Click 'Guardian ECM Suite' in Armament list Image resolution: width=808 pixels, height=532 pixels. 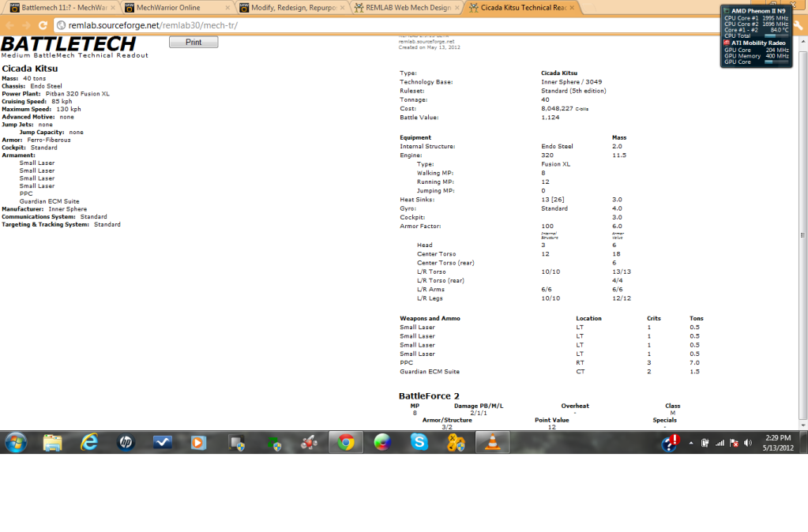pos(50,201)
